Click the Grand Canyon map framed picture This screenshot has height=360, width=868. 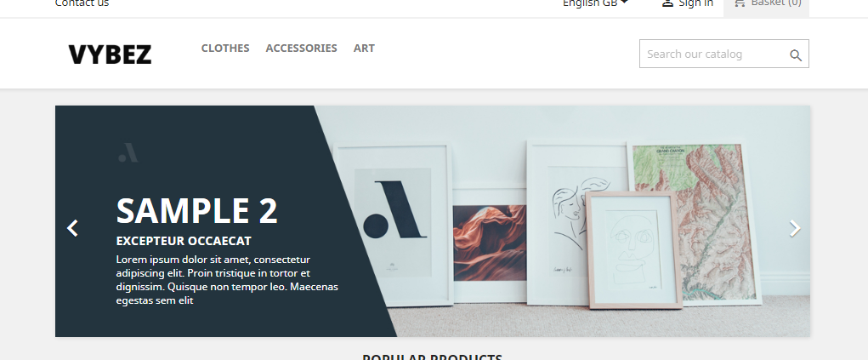[x=695, y=223]
